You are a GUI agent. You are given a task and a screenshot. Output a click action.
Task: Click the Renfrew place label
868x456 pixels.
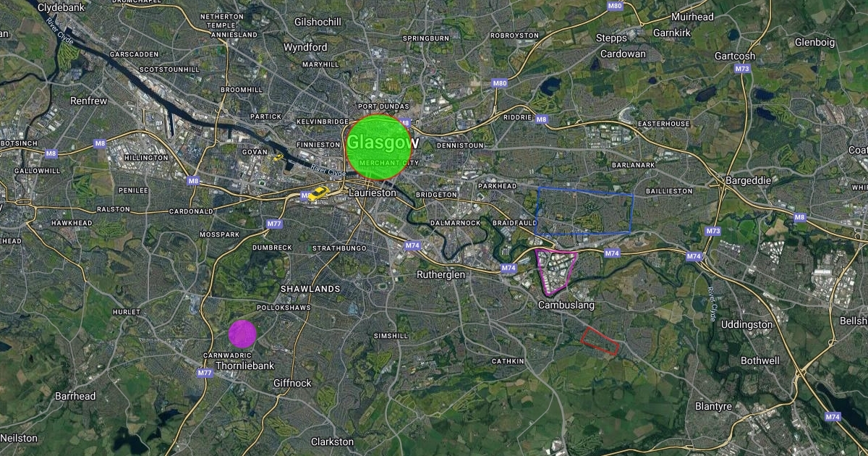click(88, 101)
